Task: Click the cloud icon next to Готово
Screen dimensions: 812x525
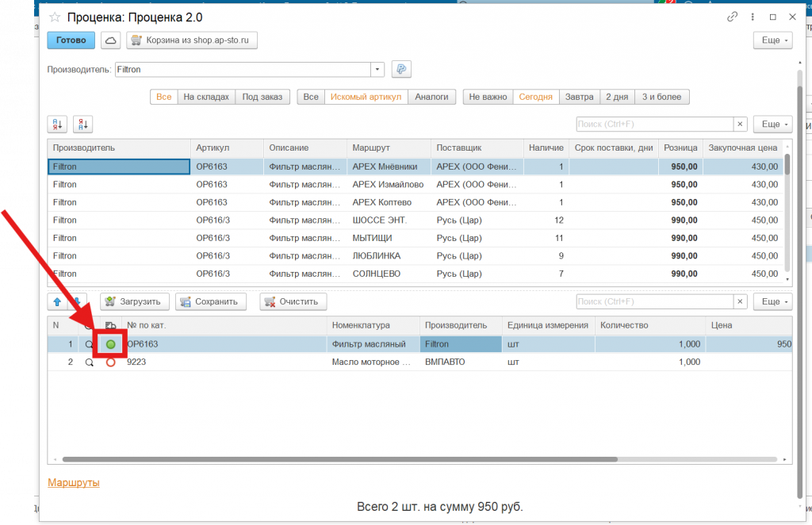Action: point(111,40)
